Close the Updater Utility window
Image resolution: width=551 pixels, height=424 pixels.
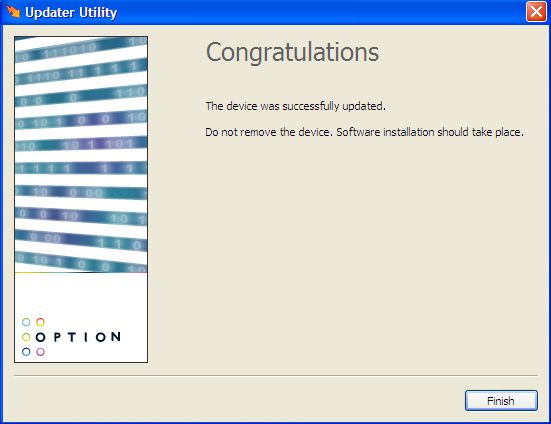[x=536, y=12]
